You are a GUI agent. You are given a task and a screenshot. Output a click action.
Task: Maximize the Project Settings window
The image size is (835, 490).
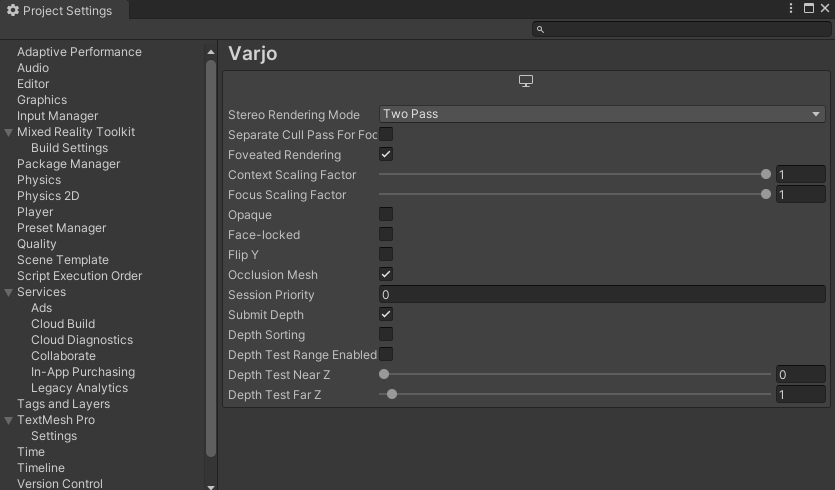(809, 9)
